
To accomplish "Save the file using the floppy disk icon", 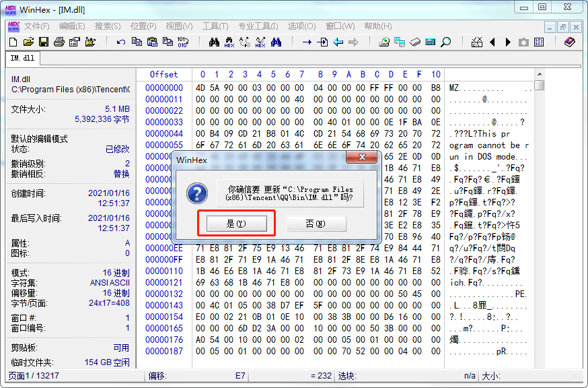I will coord(44,42).
